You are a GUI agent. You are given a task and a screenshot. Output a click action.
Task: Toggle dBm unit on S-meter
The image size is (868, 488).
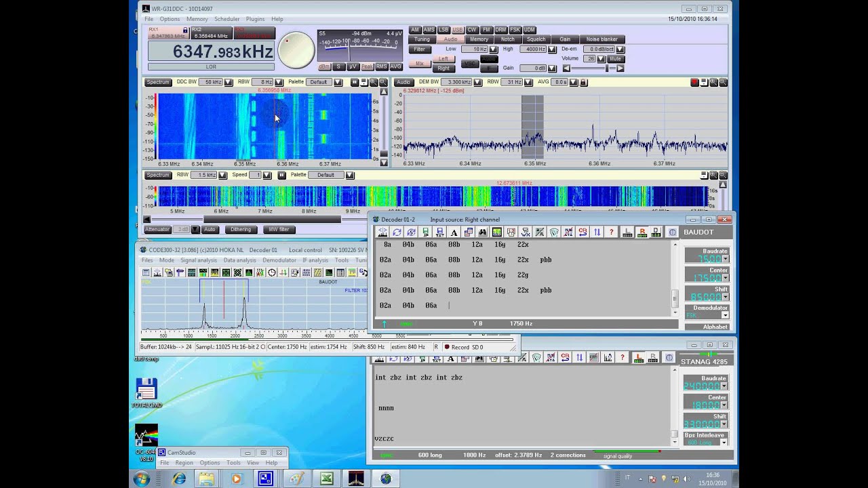coord(324,66)
